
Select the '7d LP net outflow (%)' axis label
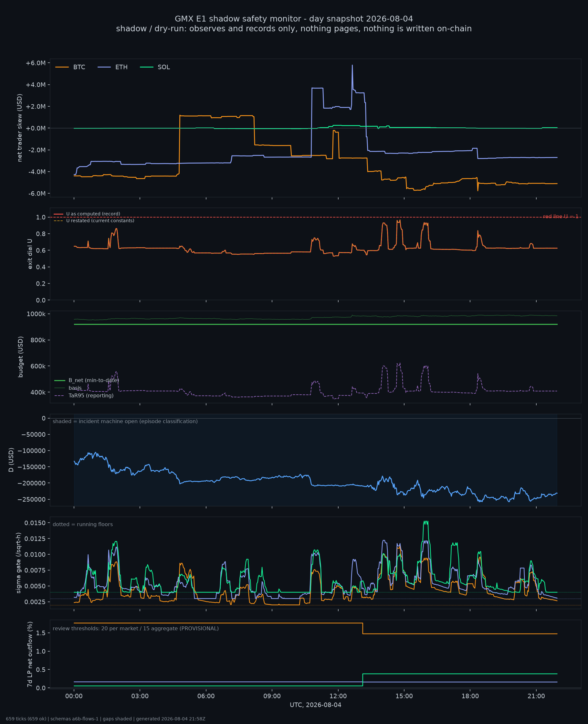pyautogui.click(x=30, y=654)
